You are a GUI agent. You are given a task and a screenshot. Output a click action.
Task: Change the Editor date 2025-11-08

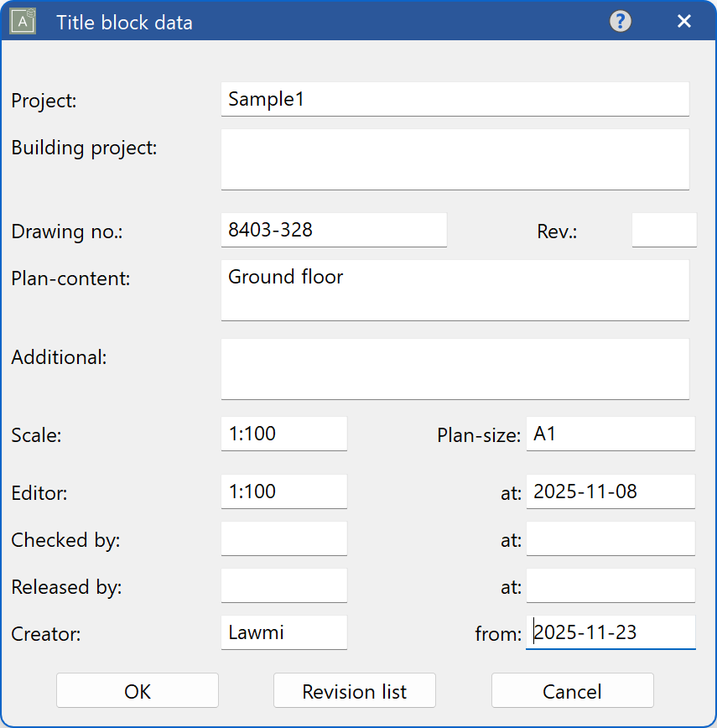tap(610, 491)
